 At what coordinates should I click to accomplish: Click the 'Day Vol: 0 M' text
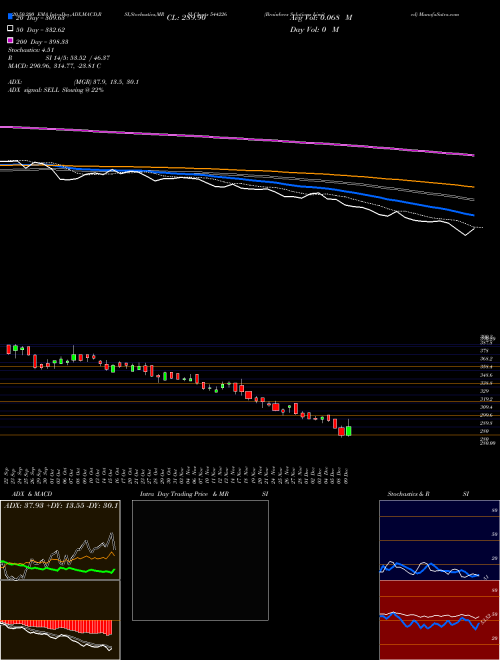tap(314, 30)
